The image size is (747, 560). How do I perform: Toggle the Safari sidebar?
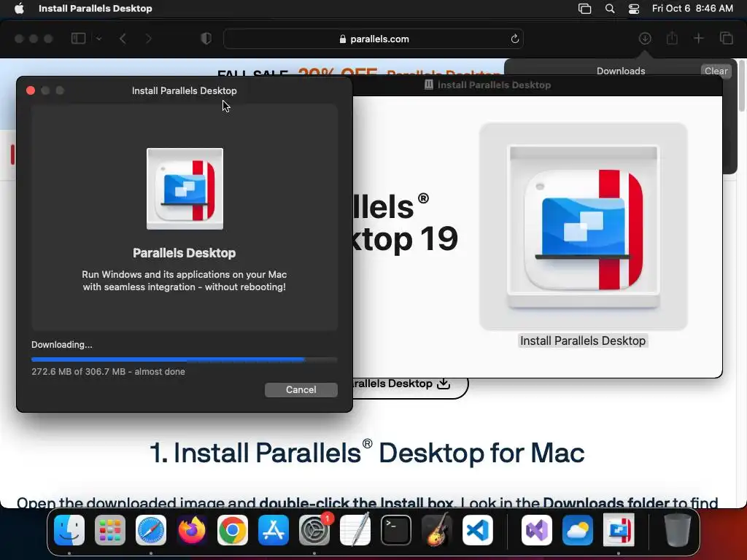point(78,39)
